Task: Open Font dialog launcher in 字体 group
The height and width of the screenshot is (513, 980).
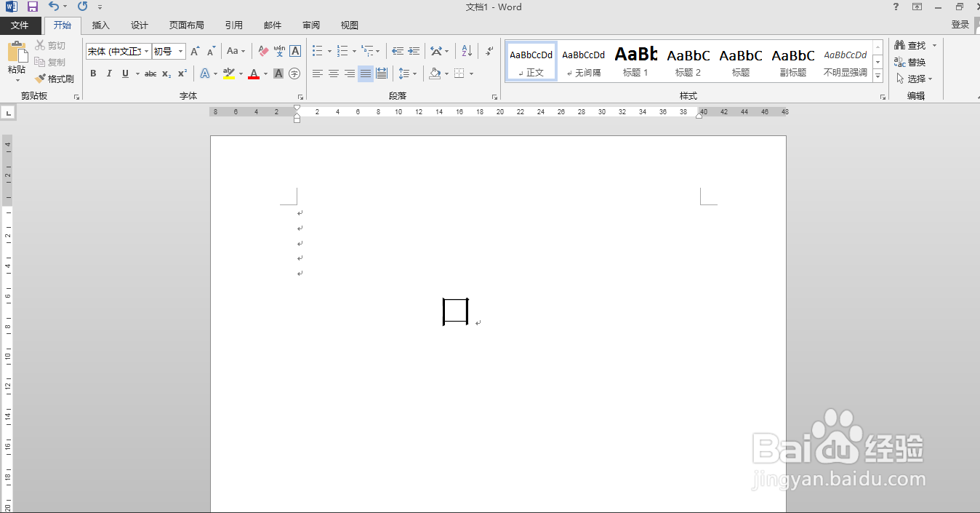Action: click(300, 97)
